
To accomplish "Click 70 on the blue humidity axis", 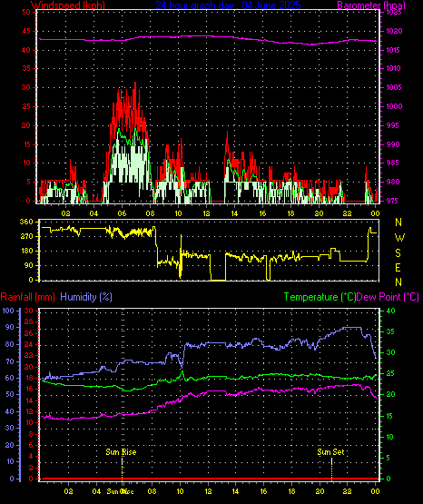I will coord(10,361).
